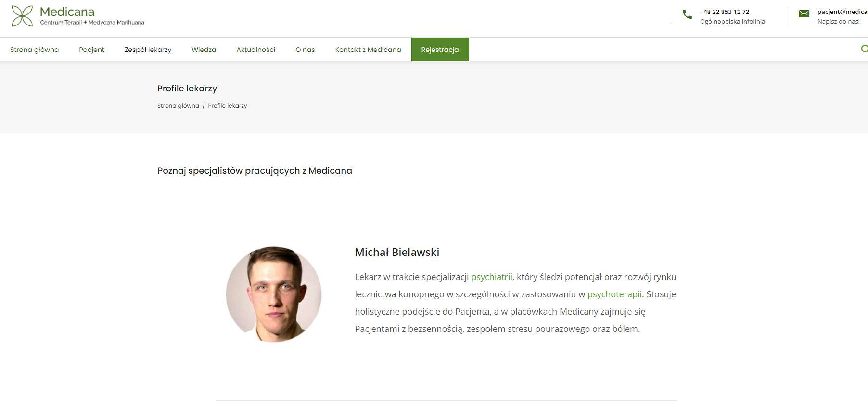Click the Medicana brand name text
Viewport: 868px width, 407px height.
(67, 12)
